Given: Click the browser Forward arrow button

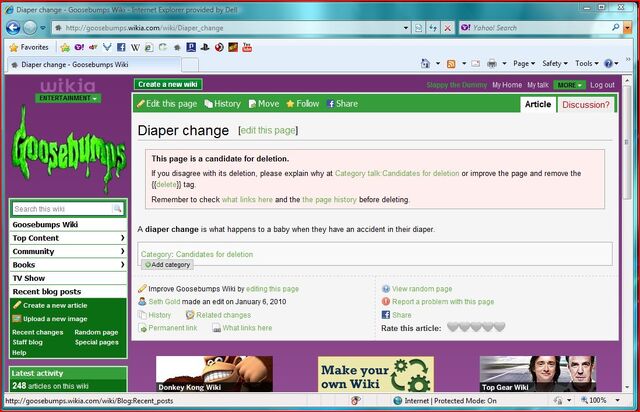Looking at the screenshot, I should (30, 28).
